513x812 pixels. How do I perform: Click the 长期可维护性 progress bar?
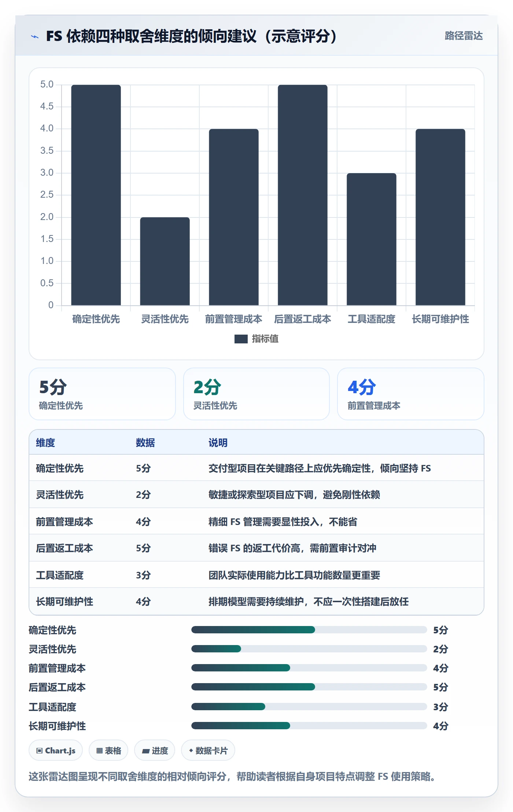click(x=309, y=726)
